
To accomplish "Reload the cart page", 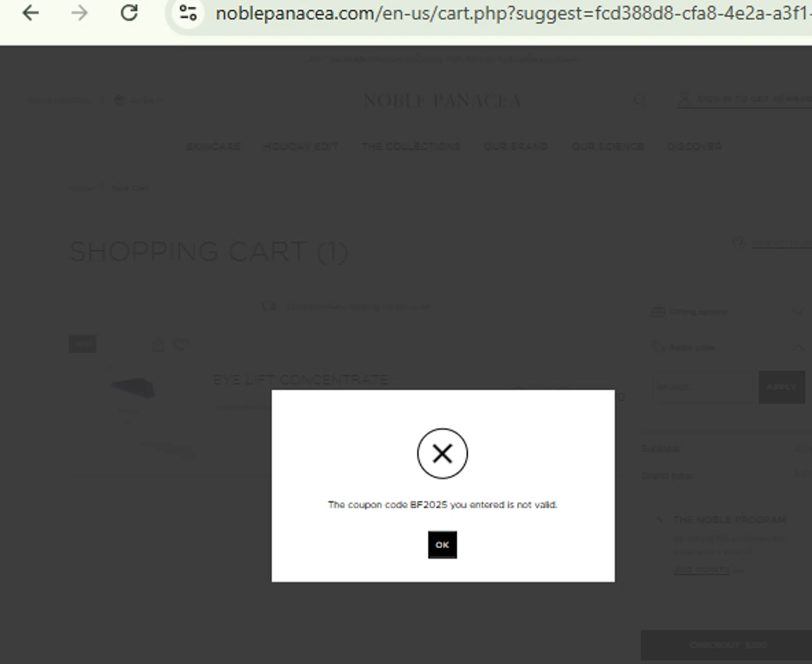I will (129, 13).
